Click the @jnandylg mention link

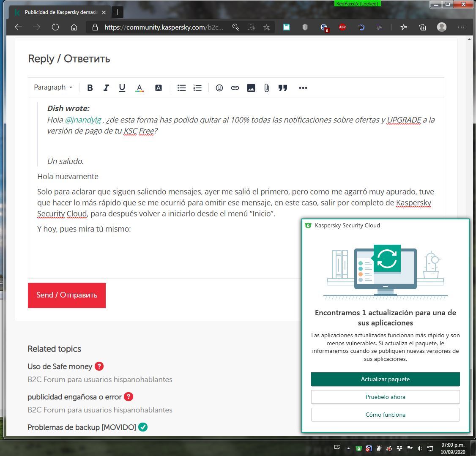coord(83,120)
